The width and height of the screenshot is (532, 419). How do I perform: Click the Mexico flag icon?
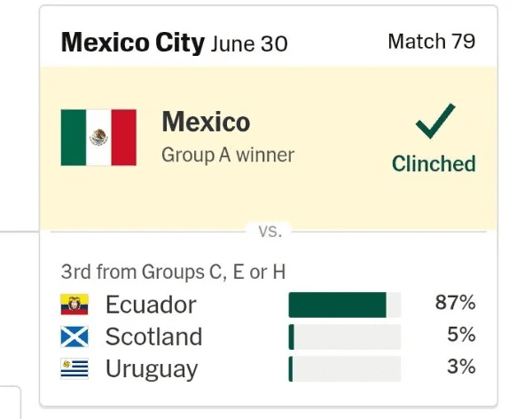point(98,138)
